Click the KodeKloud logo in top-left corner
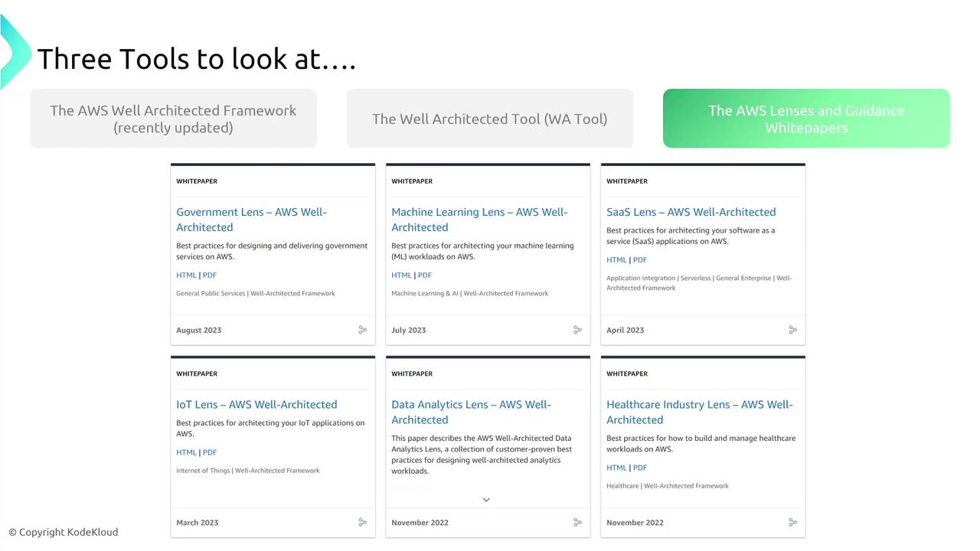Viewport: 980px width, 551px height. click(14, 52)
